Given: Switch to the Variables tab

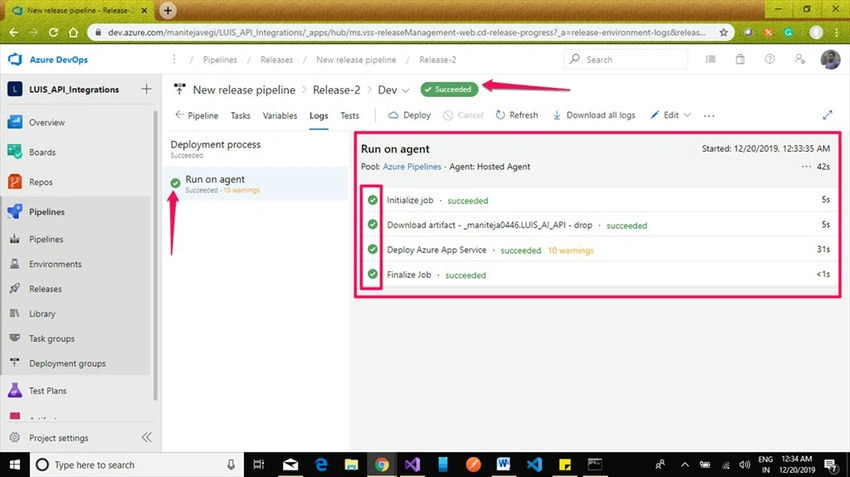Looking at the screenshot, I should 280,115.
